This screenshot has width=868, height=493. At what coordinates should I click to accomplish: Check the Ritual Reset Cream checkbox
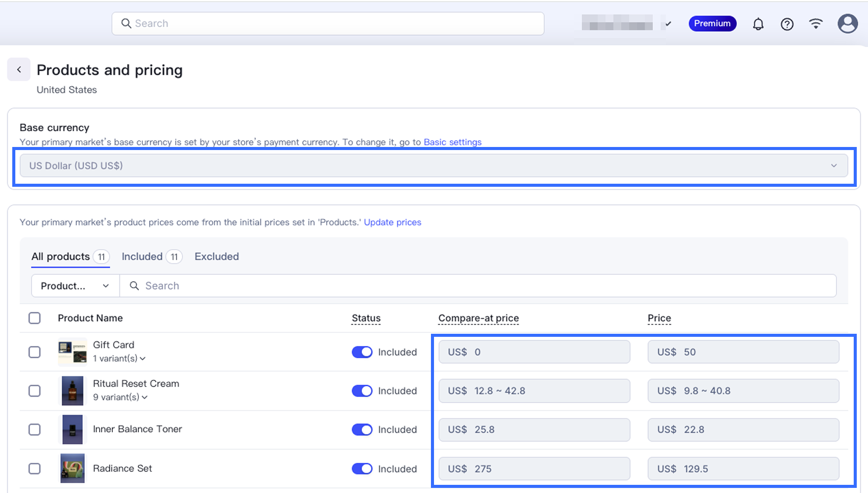pos(35,391)
